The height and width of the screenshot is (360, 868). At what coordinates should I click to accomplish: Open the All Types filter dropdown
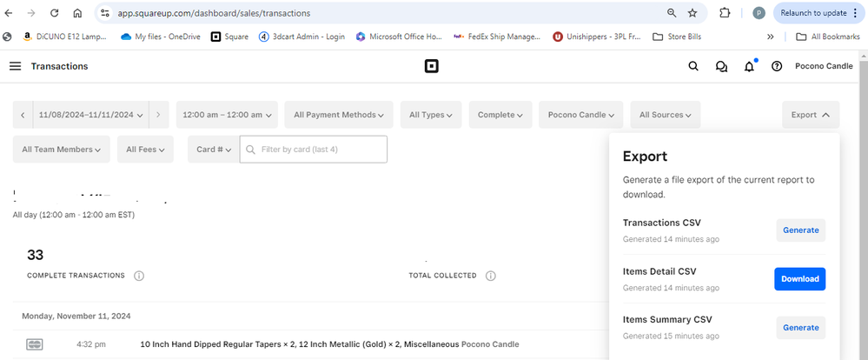coord(432,115)
